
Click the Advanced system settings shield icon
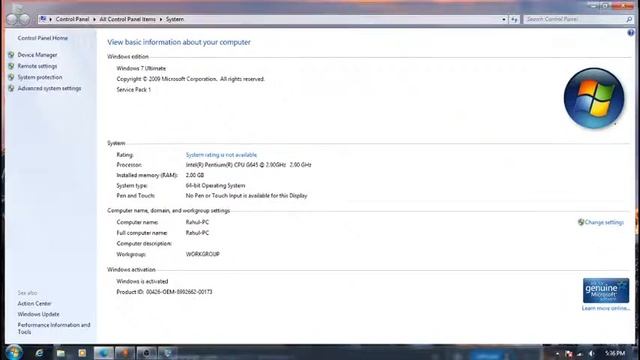(11, 88)
